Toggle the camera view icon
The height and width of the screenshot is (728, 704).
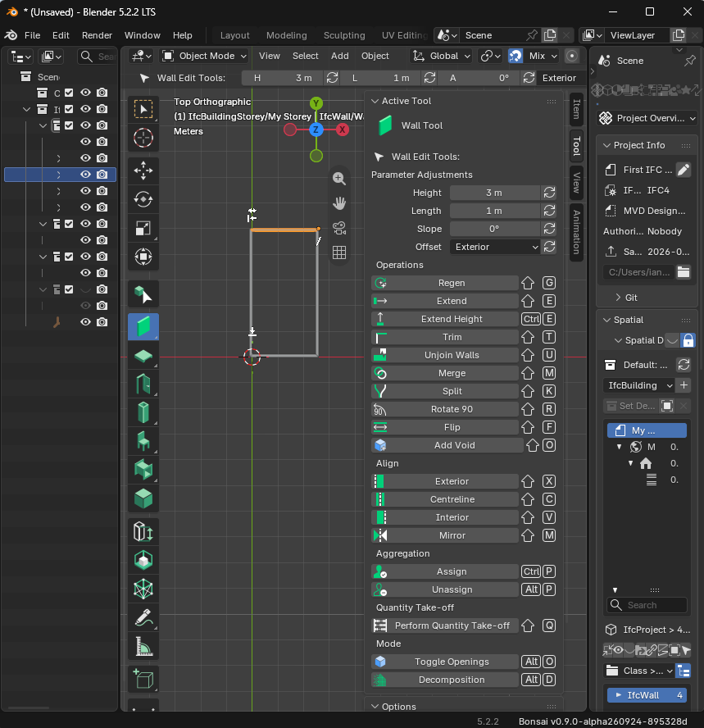pyautogui.click(x=339, y=228)
